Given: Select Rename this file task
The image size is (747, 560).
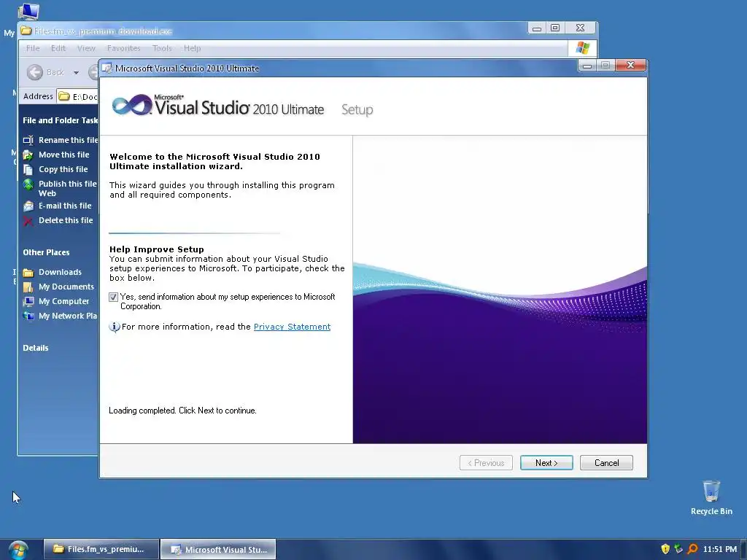Looking at the screenshot, I should 68,140.
